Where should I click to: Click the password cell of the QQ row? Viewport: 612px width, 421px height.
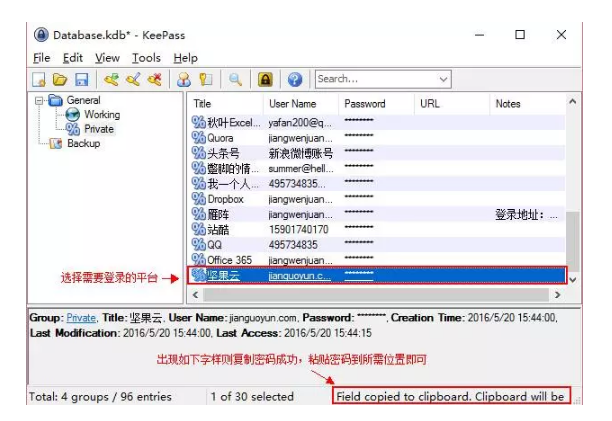(x=359, y=242)
